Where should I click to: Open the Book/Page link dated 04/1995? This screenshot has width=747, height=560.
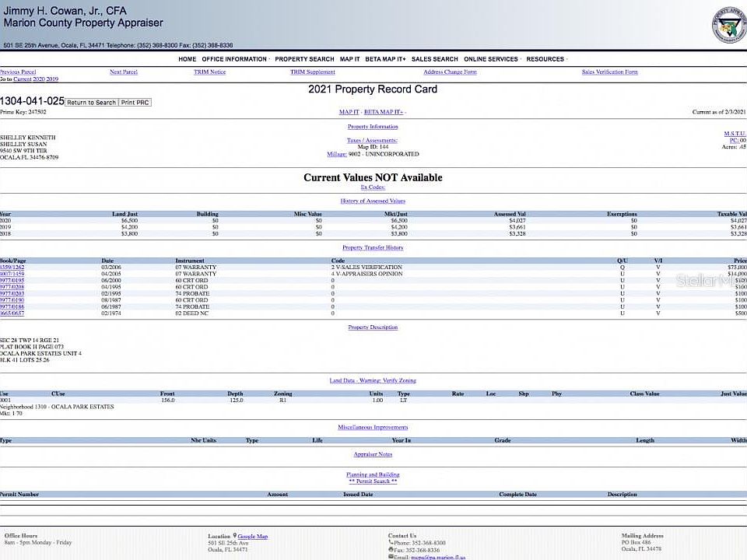click(x=12, y=287)
